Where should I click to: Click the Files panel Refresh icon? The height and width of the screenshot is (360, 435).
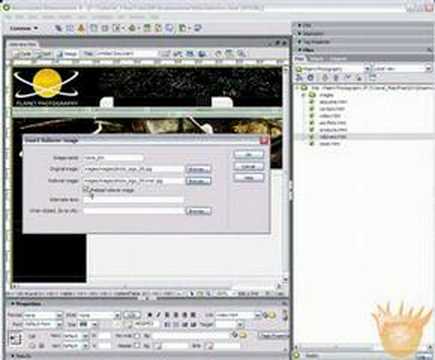point(310,78)
